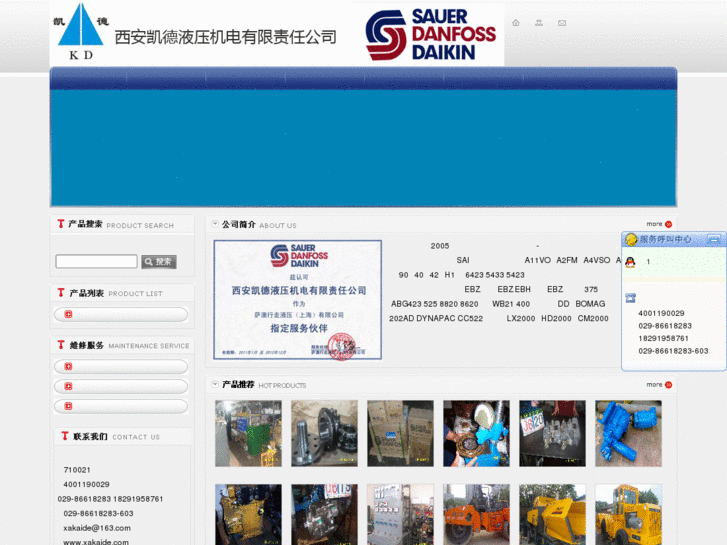
Task: Click the product search text box
Action: coord(96,261)
